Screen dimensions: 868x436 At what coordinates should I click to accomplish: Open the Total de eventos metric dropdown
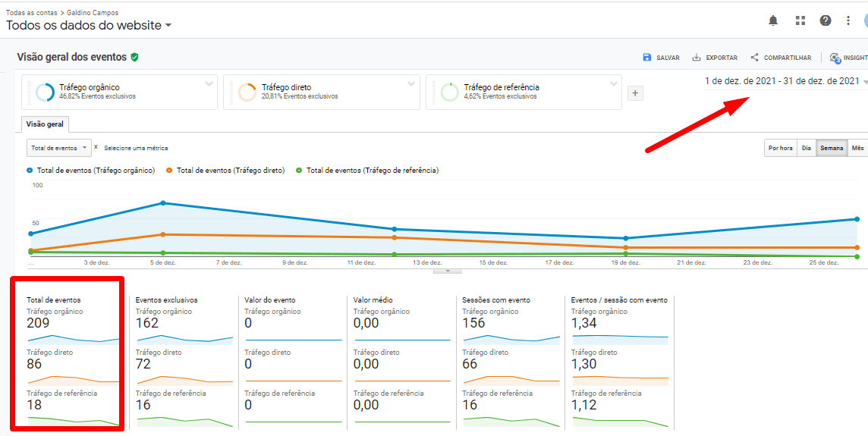58,148
